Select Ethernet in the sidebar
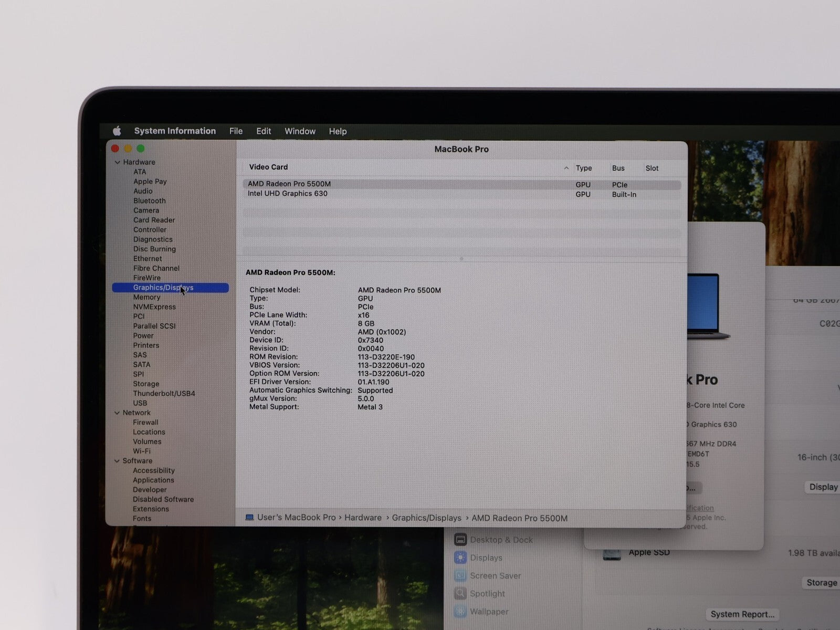Image resolution: width=840 pixels, height=630 pixels. [x=148, y=258]
